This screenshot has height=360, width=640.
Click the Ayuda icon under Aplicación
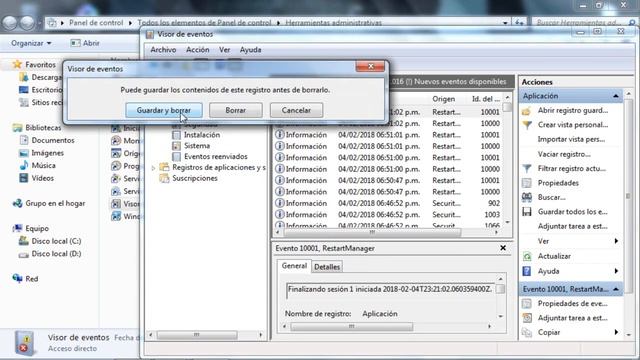(x=527, y=271)
